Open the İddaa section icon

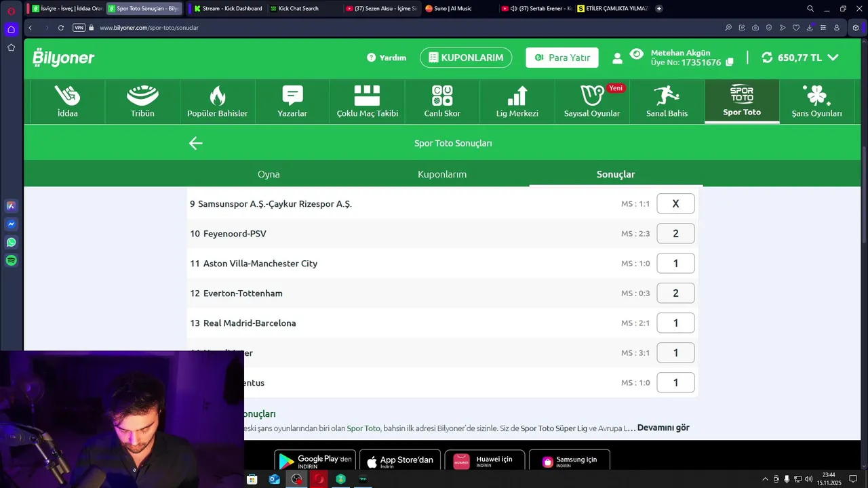[67, 96]
